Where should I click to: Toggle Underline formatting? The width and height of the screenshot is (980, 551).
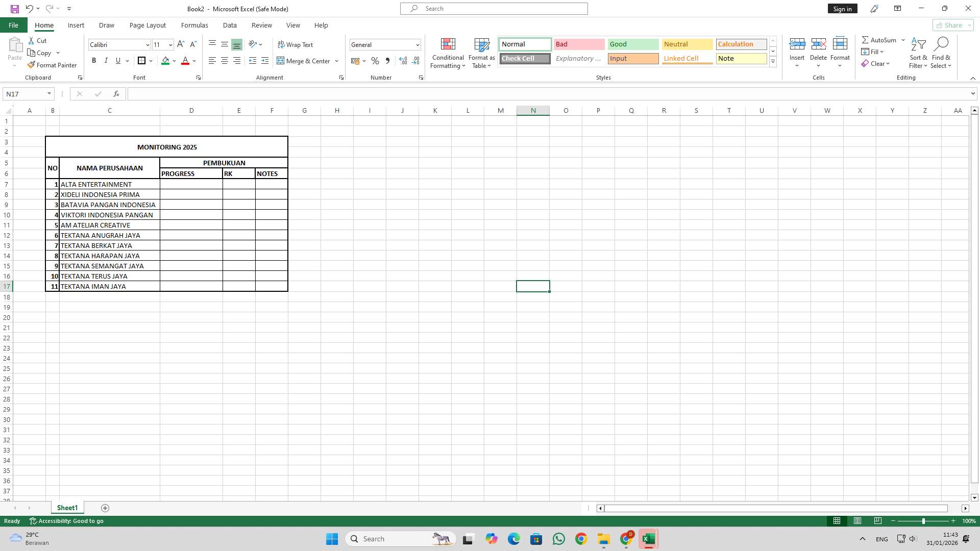point(117,61)
